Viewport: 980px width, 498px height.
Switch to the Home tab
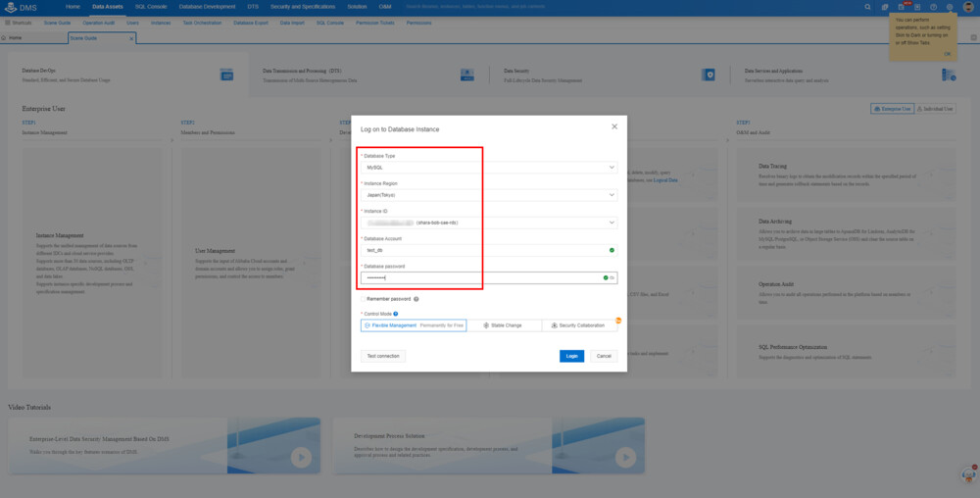point(16,38)
